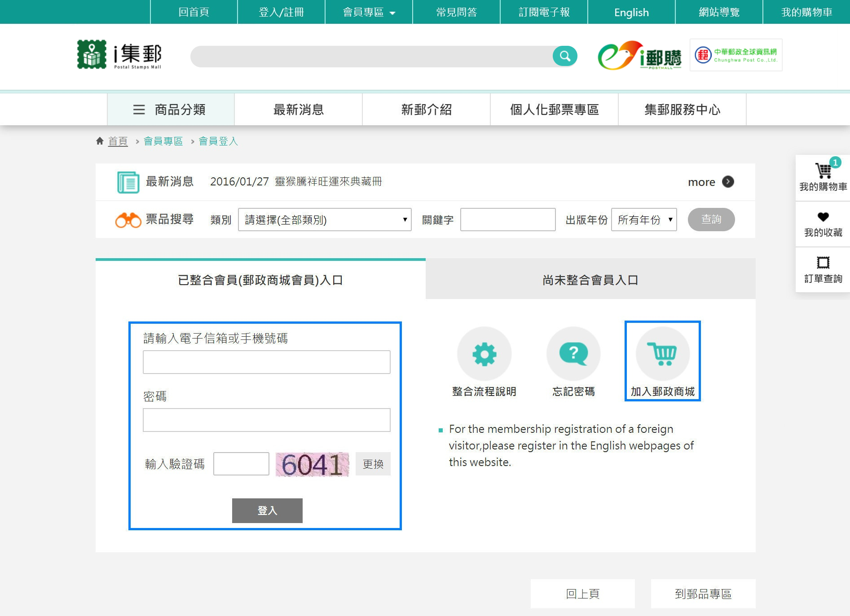
Task: Click the 登入 login button
Action: tap(267, 510)
